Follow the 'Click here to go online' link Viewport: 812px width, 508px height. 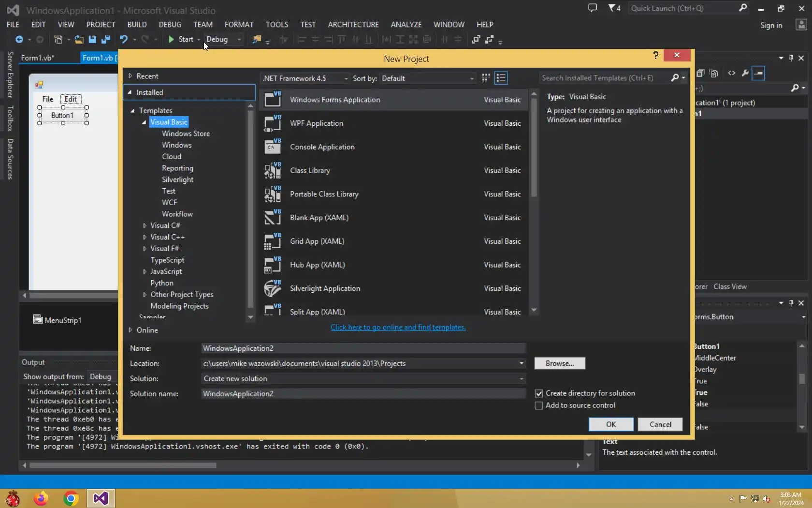pos(398,327)
